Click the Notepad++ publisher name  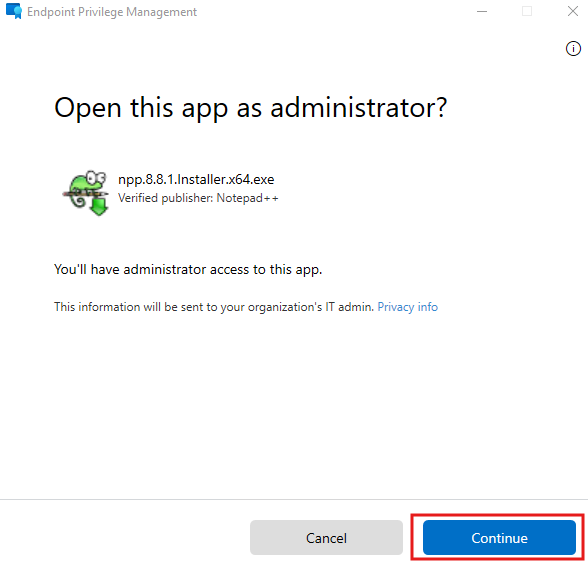coord(248,198)
